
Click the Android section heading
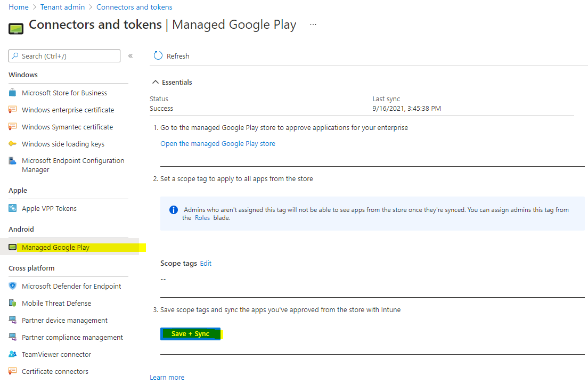pos(21,229)
